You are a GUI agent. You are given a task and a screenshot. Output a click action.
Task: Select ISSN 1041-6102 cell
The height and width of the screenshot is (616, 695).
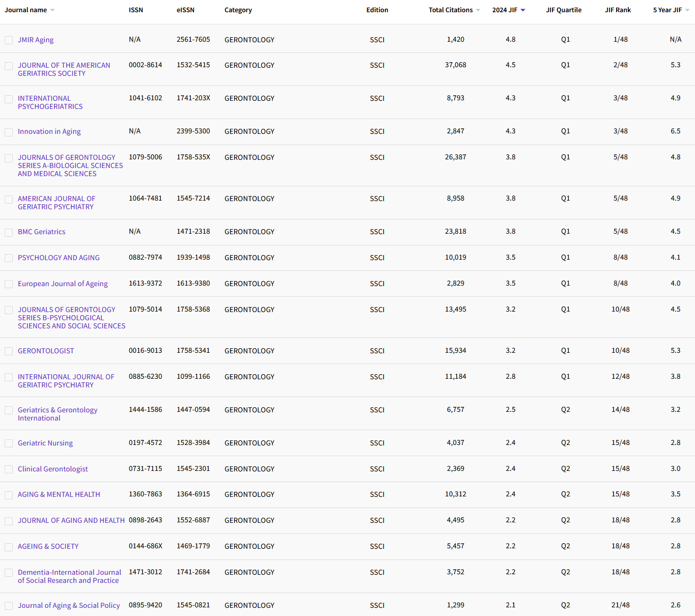pos(146,98)
